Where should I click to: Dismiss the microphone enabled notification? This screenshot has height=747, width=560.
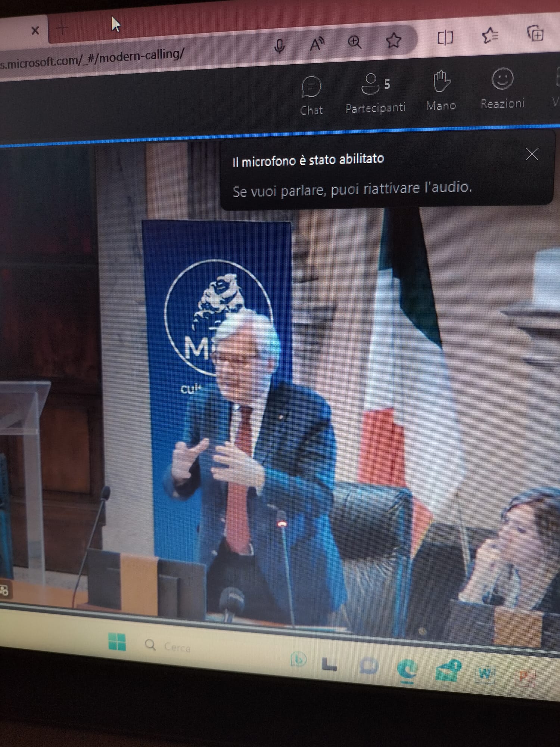532,154
